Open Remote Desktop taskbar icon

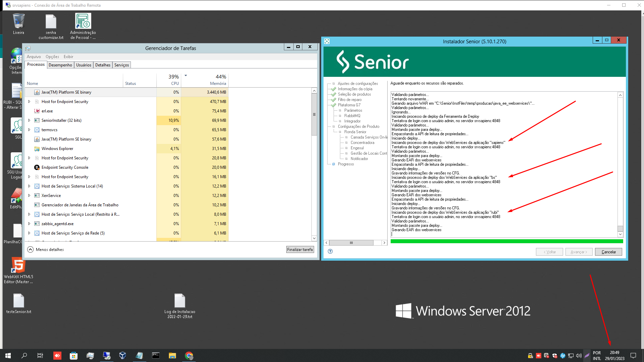coord(106,356)
